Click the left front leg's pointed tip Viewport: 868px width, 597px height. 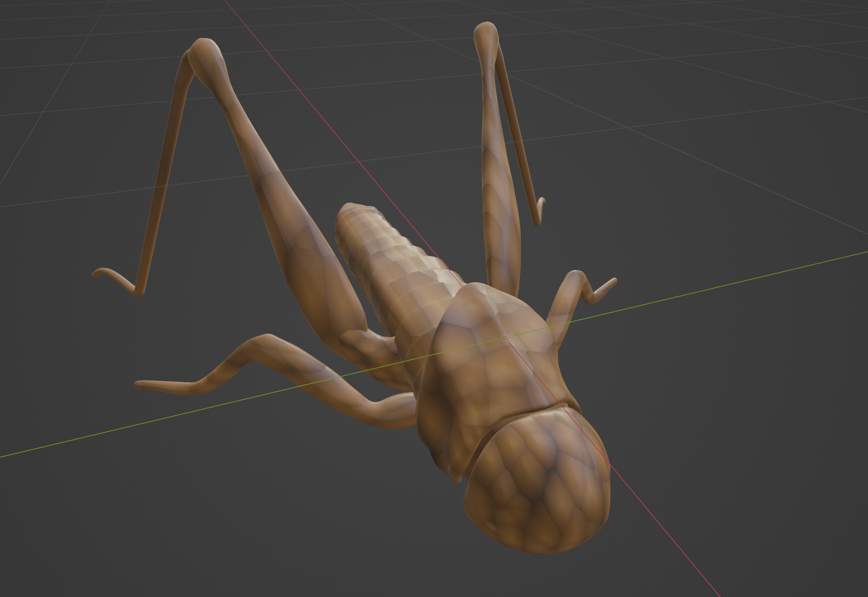[138, 385]
